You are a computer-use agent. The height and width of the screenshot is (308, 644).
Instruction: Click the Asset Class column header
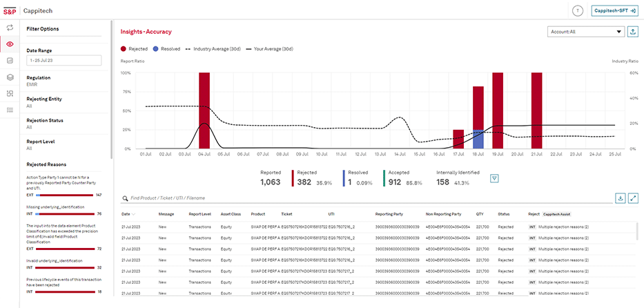click(x=231, y=214)
